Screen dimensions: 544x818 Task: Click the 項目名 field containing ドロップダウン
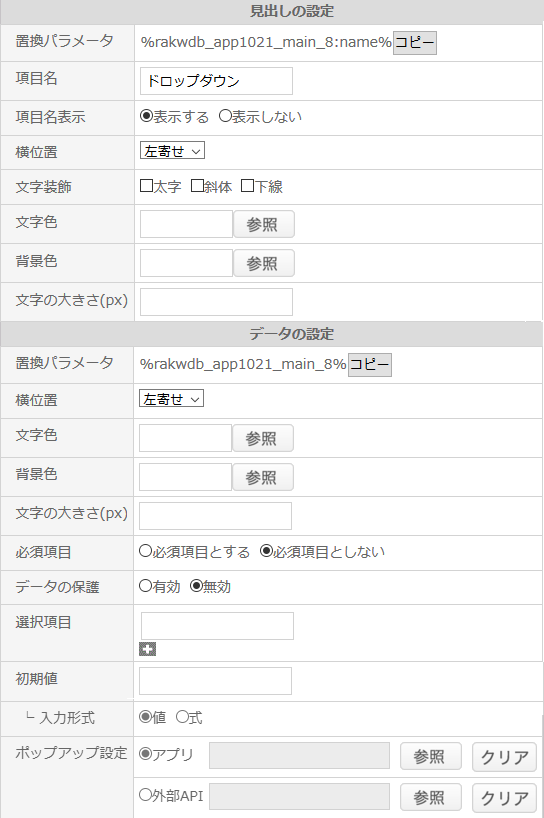click(216, 81)
